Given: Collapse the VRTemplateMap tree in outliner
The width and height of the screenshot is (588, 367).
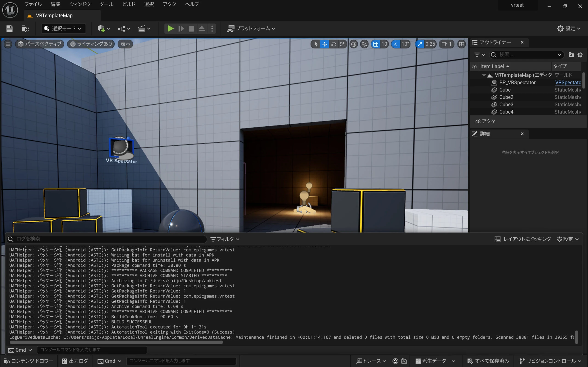Looking at the screenshot, I should (x=484, y=75).
